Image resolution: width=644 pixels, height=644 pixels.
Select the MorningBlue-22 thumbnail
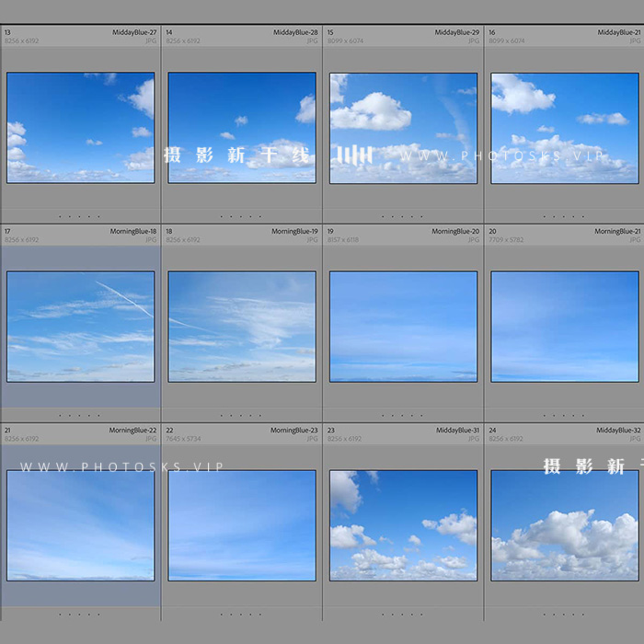tap(81, 525)
